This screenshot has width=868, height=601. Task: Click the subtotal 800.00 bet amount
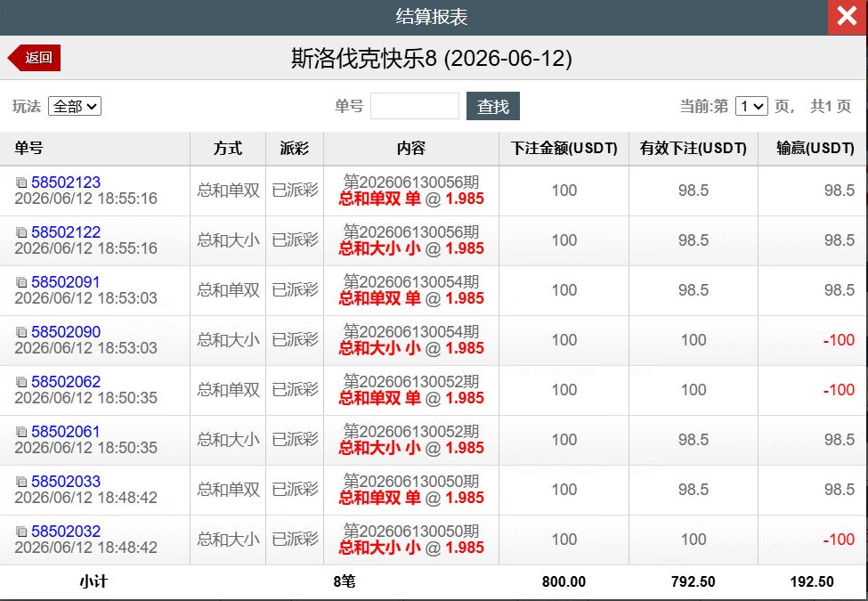[x=564, y=581]
